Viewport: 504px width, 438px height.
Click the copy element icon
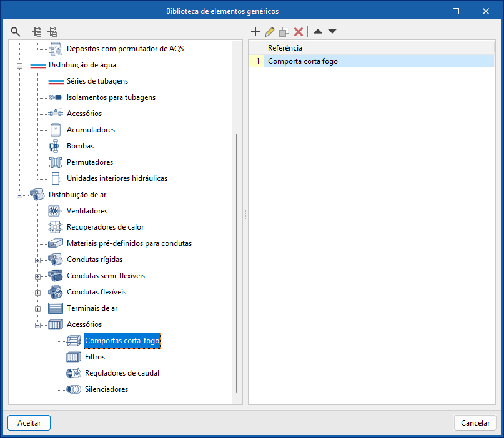[284, 31]
